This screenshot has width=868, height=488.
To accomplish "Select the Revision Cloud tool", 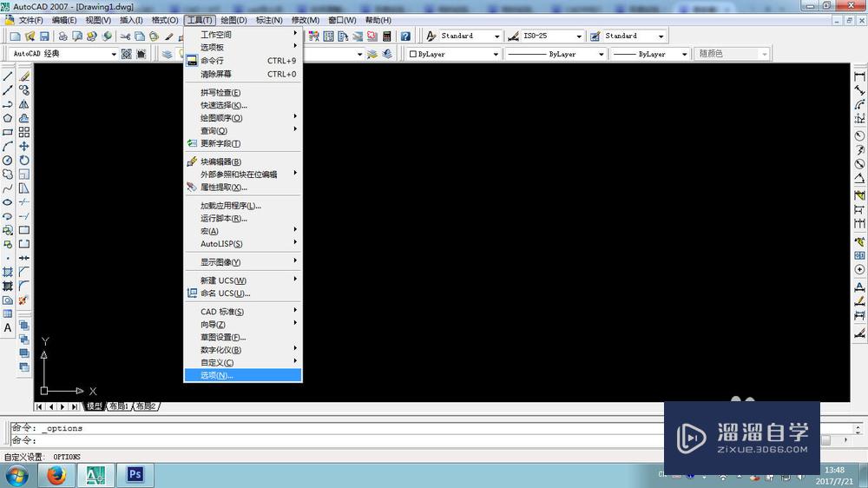I will (x=8, y=174).
